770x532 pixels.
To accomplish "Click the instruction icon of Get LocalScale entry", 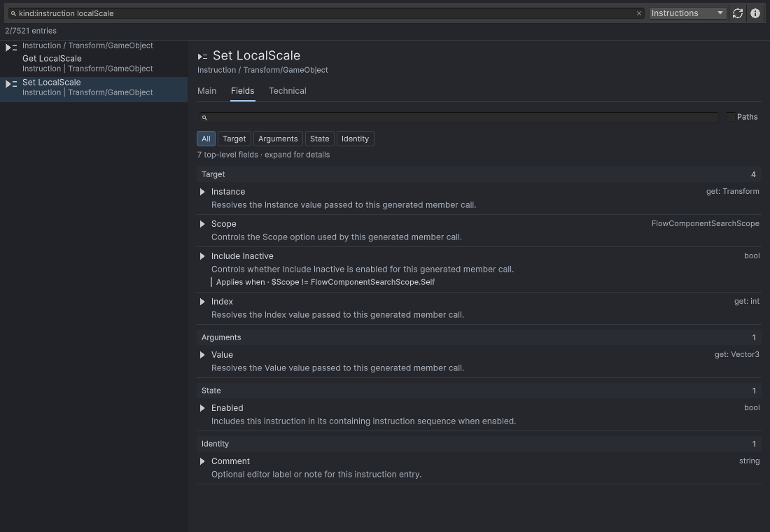I will pyautogui.click(x=10, y=47).
